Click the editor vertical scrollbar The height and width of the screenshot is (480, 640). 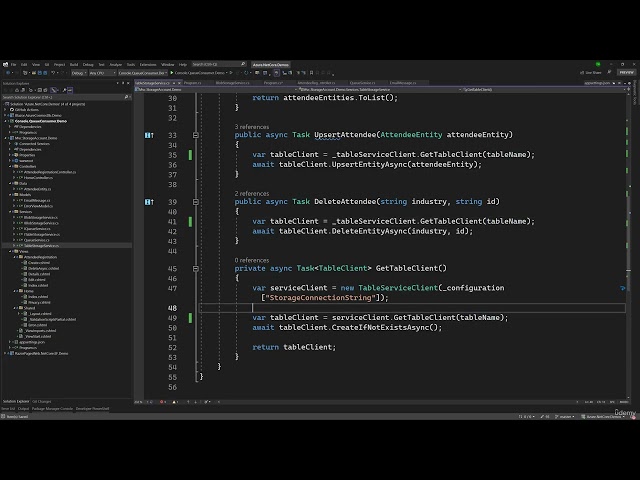pyautogui.click(x=628, y=245)
